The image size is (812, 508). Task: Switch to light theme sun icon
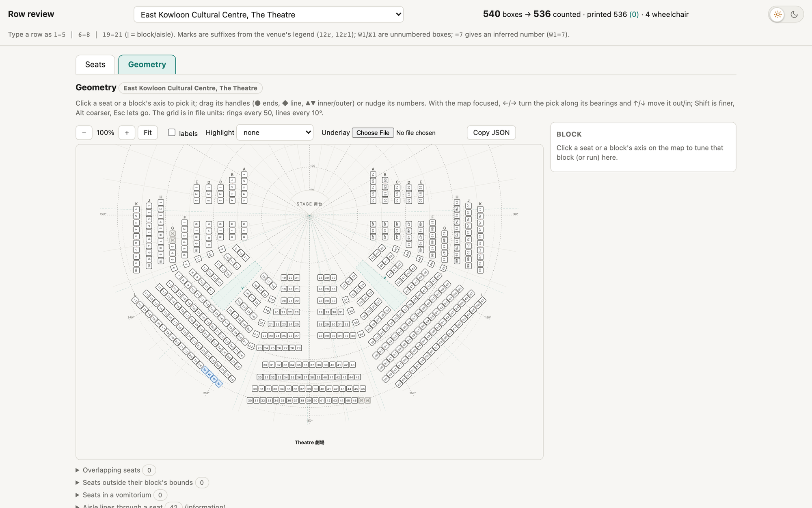(777, 15)
